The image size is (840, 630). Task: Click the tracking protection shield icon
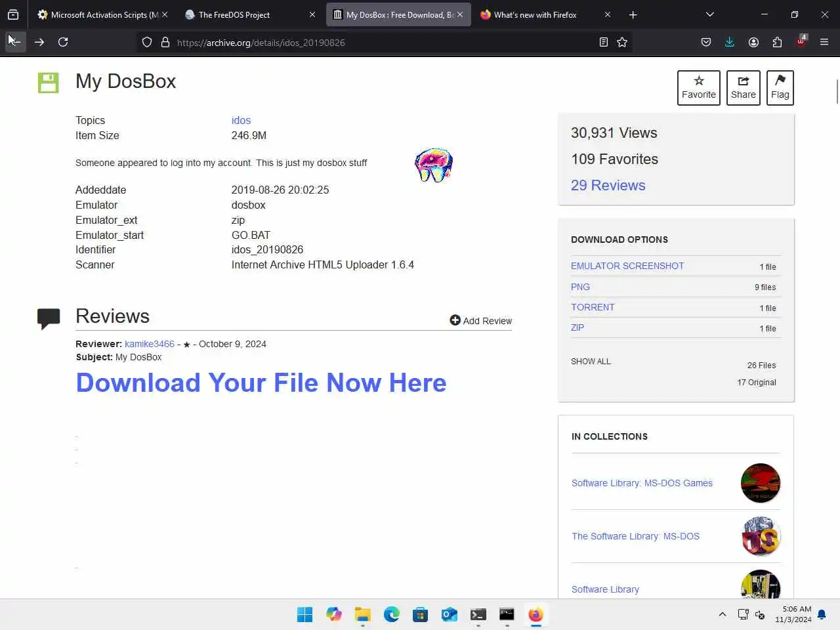coord(147,42)
